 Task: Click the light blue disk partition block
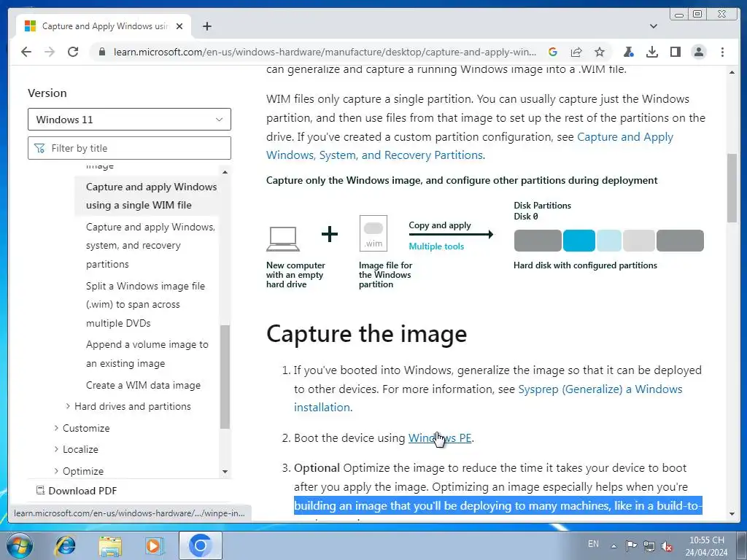609,241
